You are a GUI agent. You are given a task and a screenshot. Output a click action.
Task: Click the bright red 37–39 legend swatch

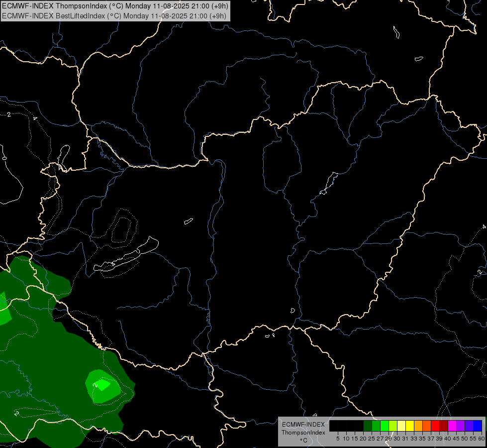(x=435, y=426)
